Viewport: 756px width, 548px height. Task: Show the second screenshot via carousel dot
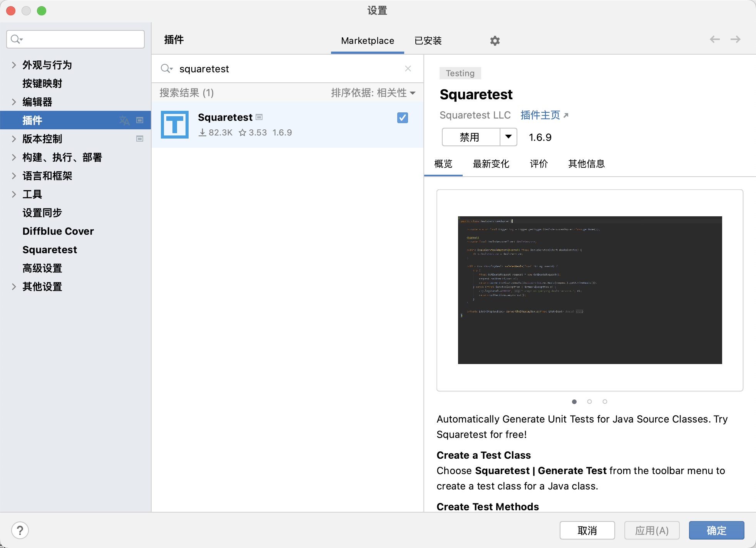tap(589, 402)
